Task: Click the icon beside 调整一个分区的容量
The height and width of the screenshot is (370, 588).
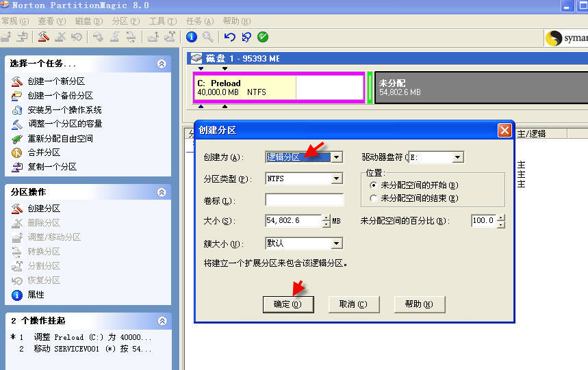Action: [17, 124]
